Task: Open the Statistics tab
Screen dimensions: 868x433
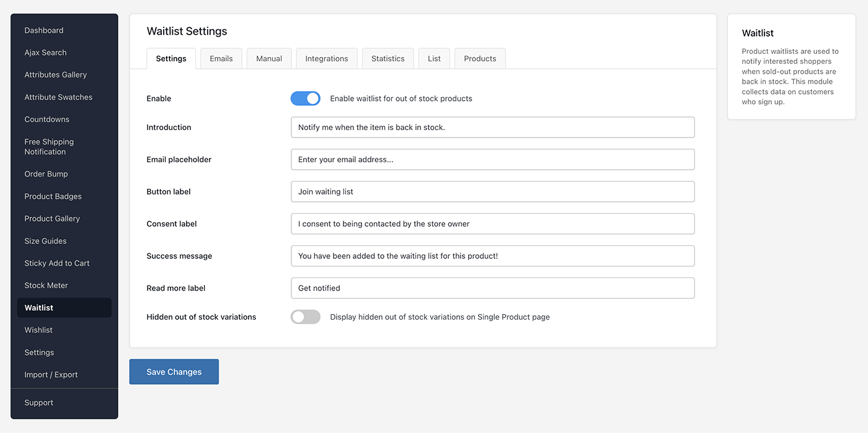Action: point(387,58)
